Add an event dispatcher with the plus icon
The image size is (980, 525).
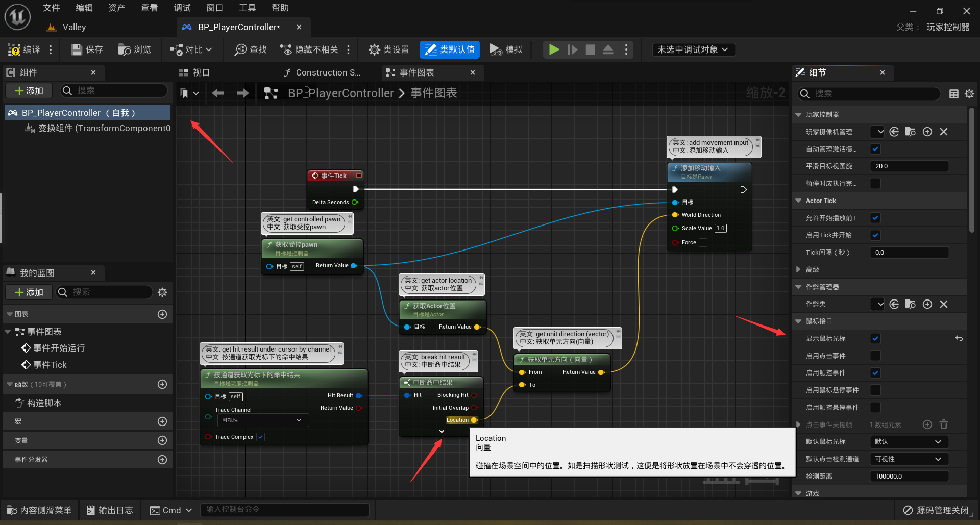click(x=162, y=460)
